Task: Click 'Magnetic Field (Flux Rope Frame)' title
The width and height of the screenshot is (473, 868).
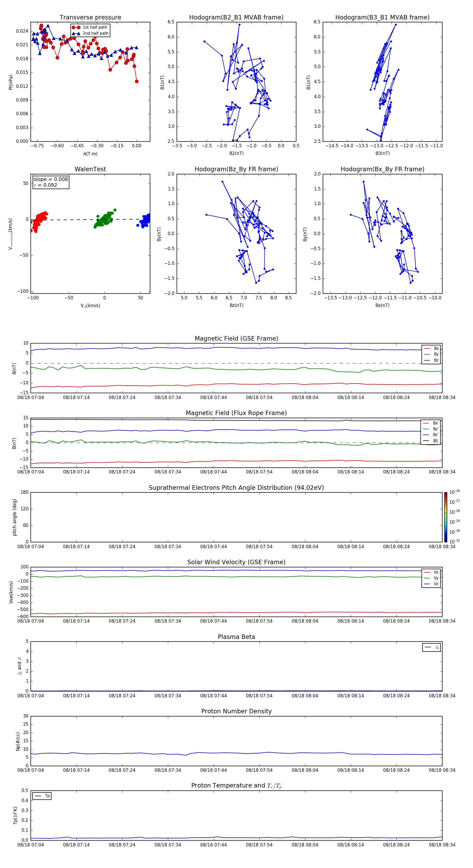Action: [x=236, y=413]
